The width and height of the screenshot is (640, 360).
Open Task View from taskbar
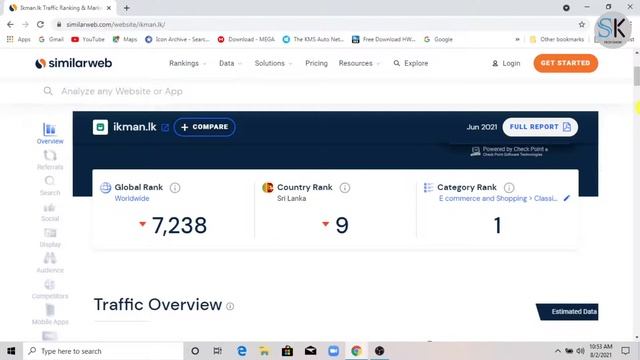[218, 351]
